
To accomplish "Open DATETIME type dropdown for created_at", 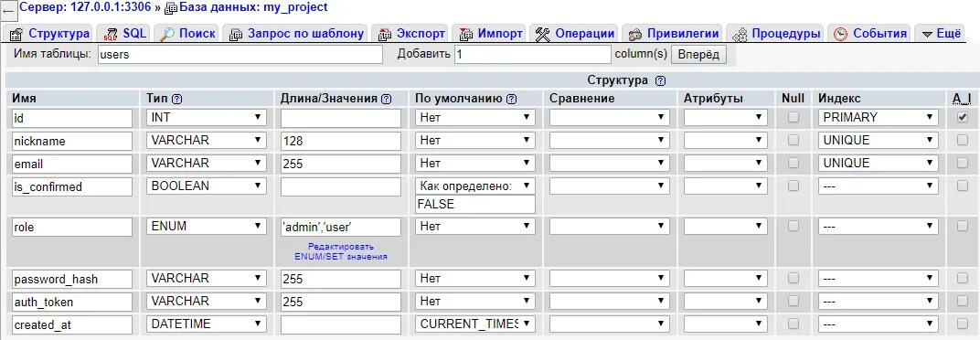I will click(207, 324).
